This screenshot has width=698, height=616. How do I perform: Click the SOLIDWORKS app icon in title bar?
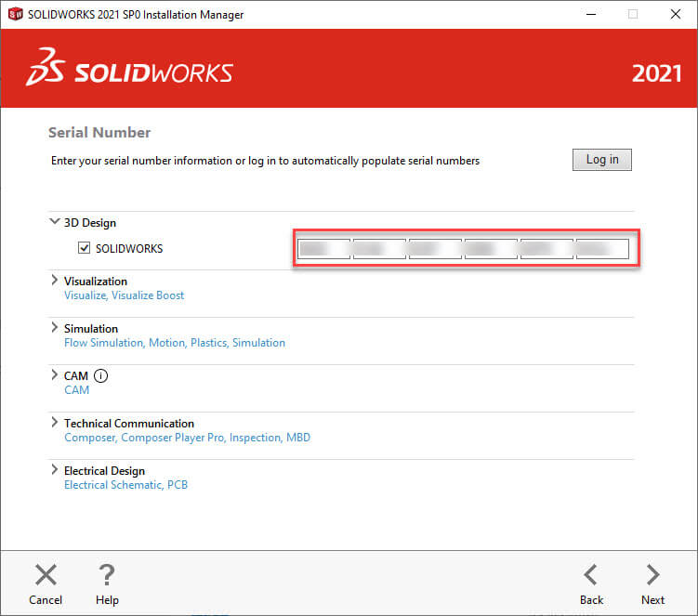point(15,14)
